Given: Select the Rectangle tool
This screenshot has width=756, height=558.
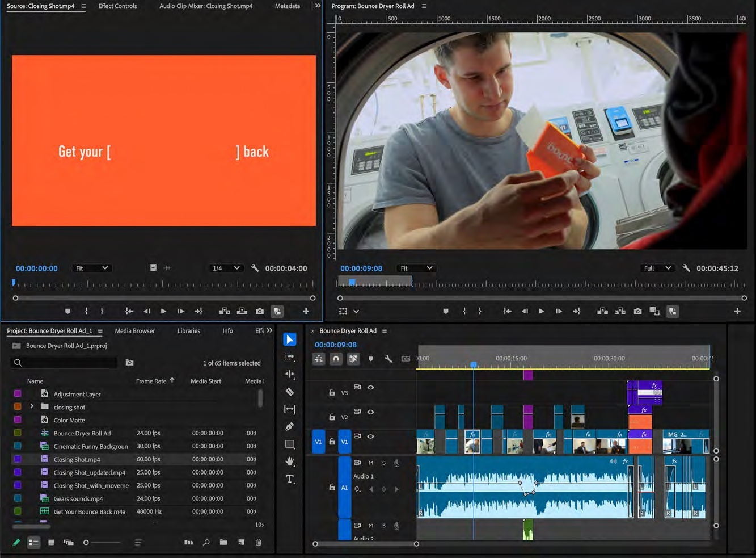Looking at the screenshot, I should 290,444.
